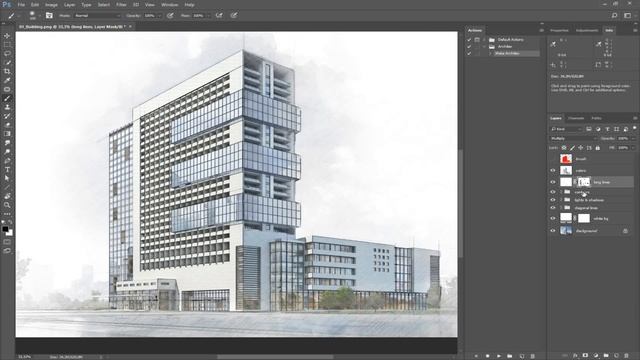This screenshot has height=360, width=640.
Task: Click the white bg layer mask thumbnail
Action: [584, 218]
